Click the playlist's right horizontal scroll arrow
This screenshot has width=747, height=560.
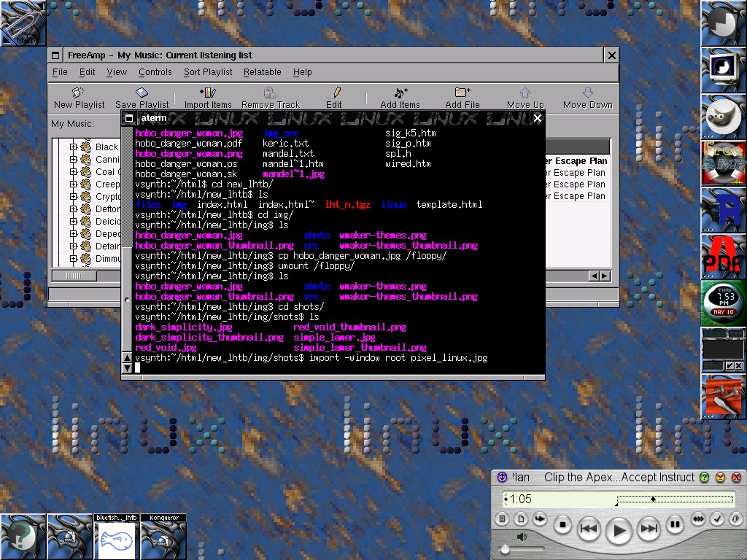[x=605, y=276]
